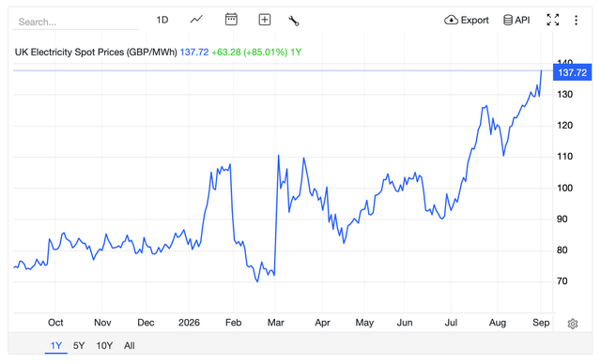The image size is (601, 364).
Task: Toggle fullscreen chart view icon
Action: (553, 20)
